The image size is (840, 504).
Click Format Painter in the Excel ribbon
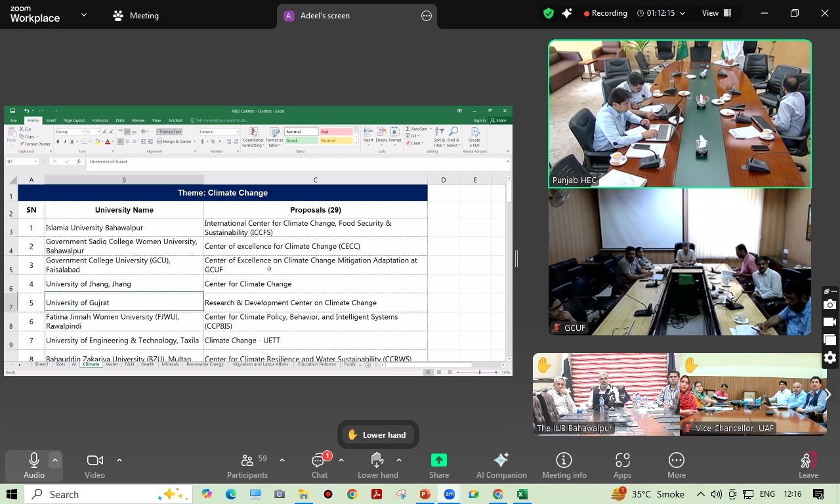[x=35, y=144]
